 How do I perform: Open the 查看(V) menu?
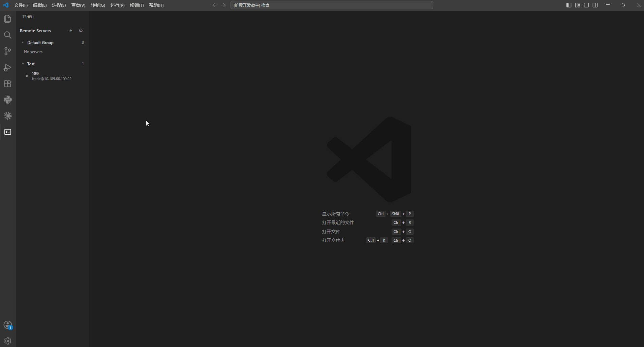click(x=78, y=5)
